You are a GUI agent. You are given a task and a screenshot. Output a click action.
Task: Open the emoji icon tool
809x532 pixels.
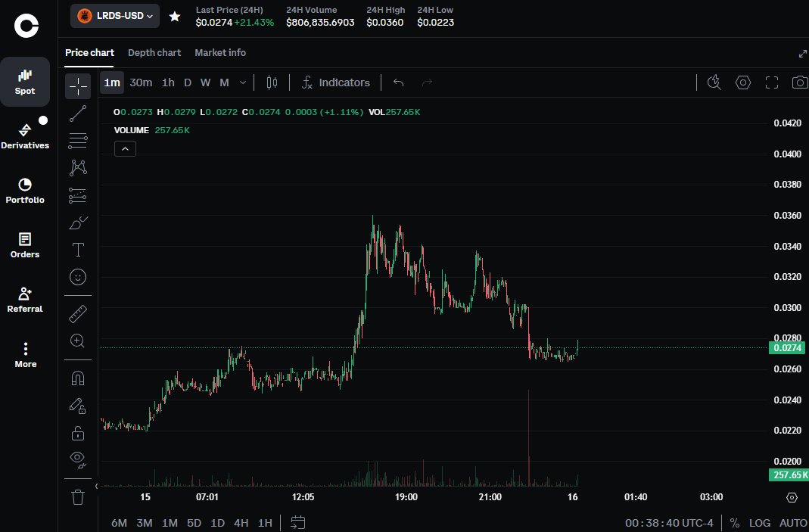(78, 277)
